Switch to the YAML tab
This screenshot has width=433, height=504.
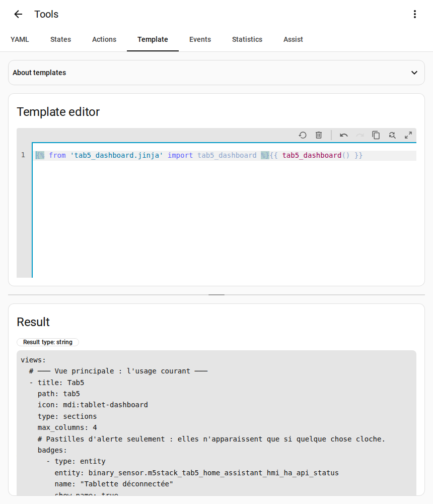20,39
